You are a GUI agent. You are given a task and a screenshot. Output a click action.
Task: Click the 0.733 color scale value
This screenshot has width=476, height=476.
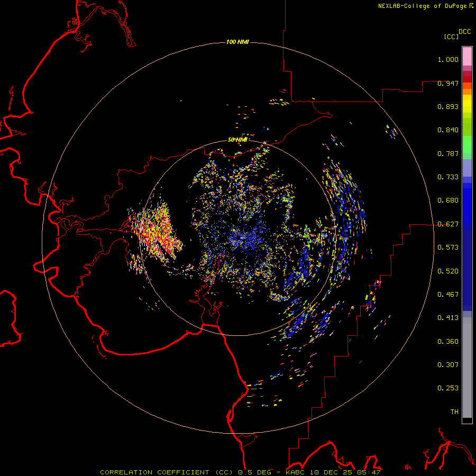pos(448,177)
